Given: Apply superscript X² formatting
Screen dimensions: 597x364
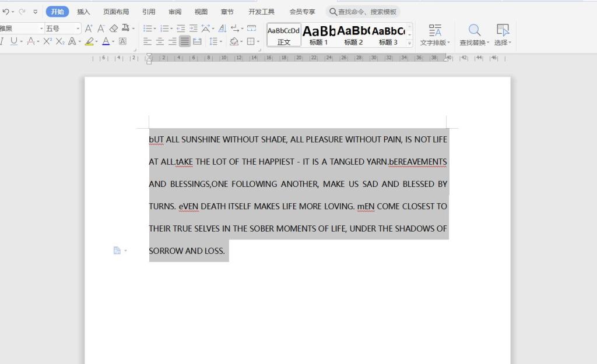Looking at the screenshot, I should tap(48, 41).
